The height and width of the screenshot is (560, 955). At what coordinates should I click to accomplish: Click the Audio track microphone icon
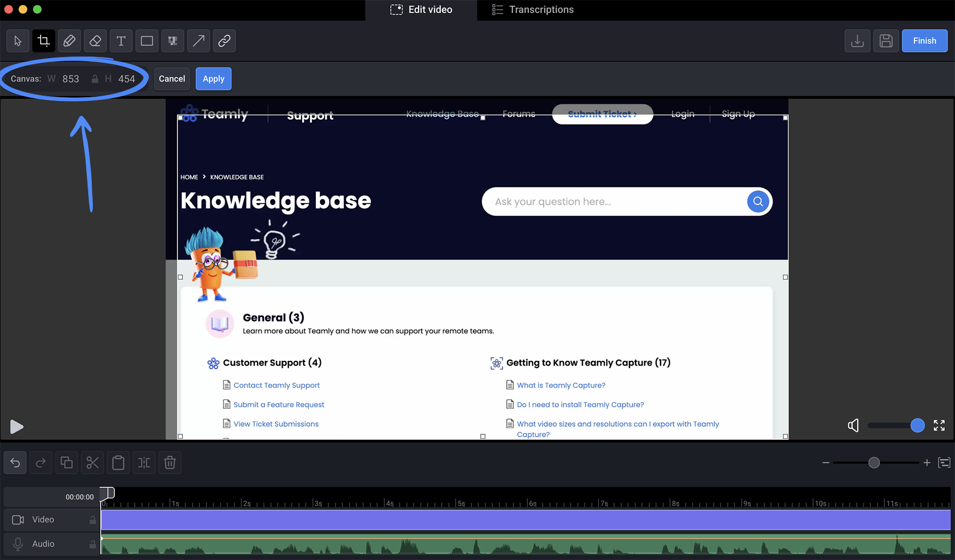pos(18,544)
